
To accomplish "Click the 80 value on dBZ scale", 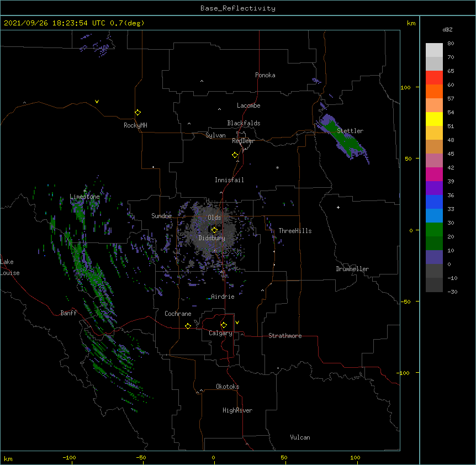I will tap(451, 44).
